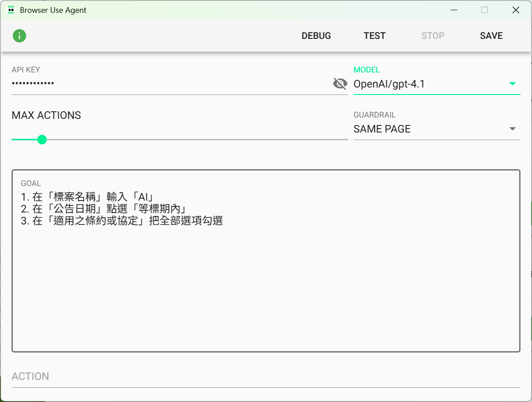Minimize the Browser Use Agent window
Viewport: 532px width, 402px height.
tap(454, 10)
